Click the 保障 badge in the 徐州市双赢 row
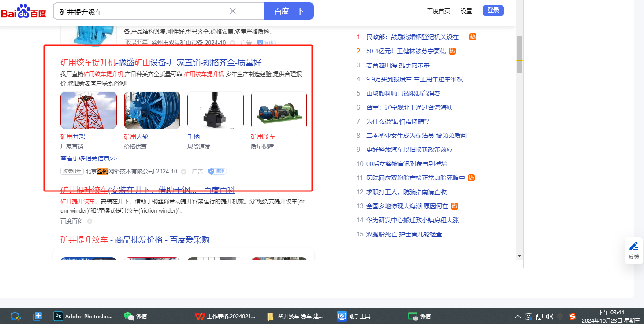This screenshot has height=324, width=644. 266,43
